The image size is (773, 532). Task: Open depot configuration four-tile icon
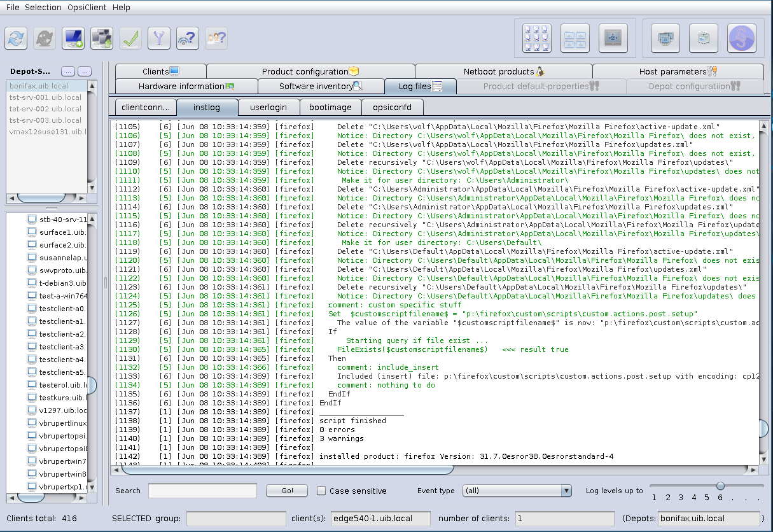click(575, 38)
